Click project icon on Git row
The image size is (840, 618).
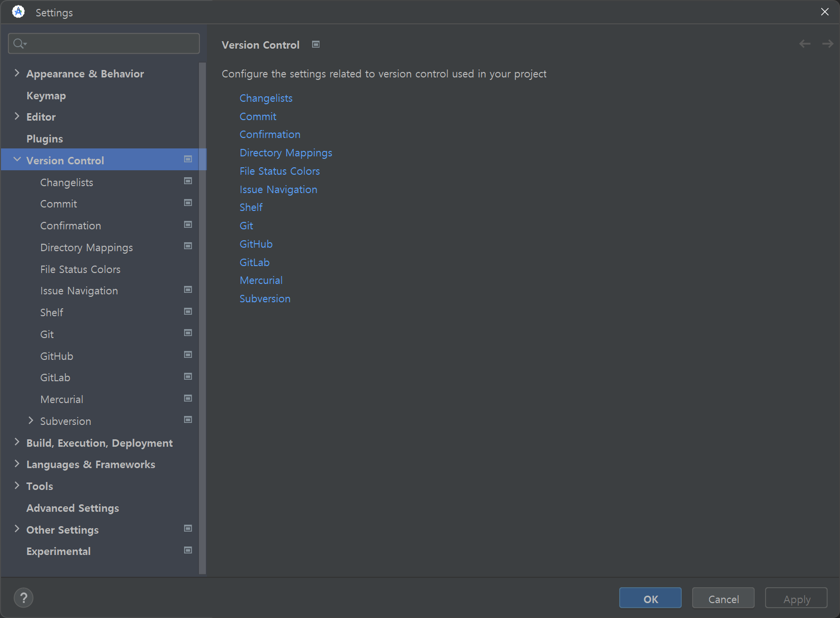click(x=188, y=333)
